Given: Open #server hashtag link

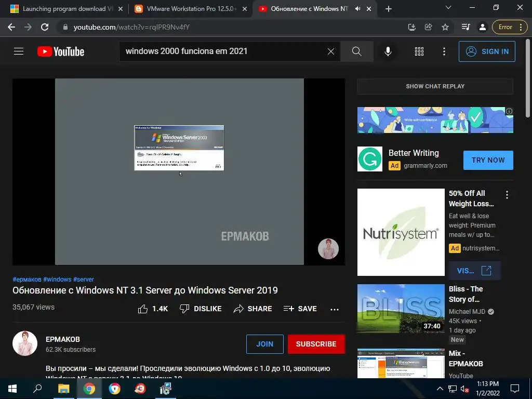Looking at the screenshot, I should click(84, 279).
